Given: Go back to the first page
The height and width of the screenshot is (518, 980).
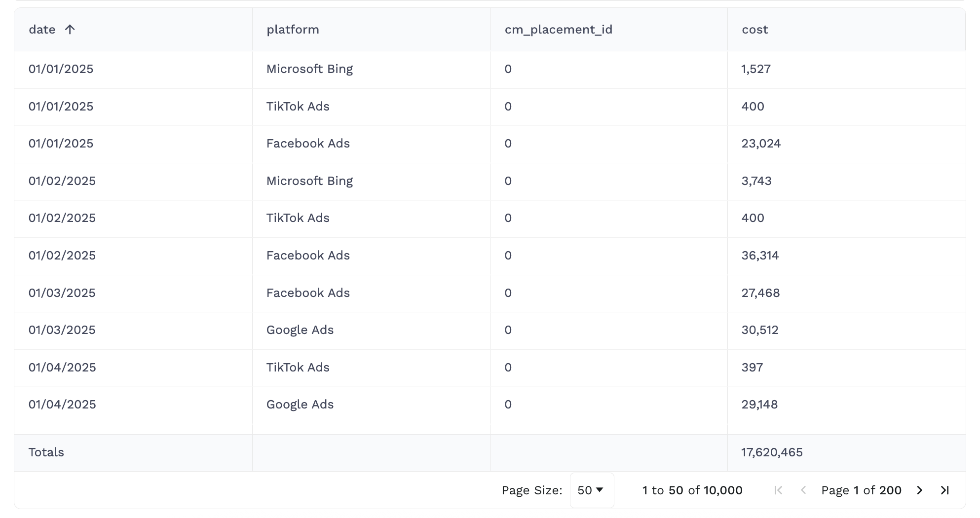Looking at the screenshot, I should click(x=778, y=490).
